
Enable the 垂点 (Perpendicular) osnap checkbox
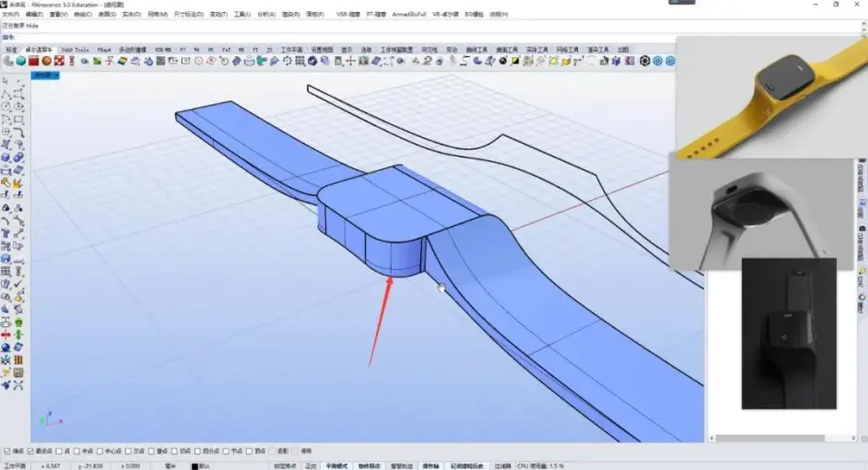151,452
